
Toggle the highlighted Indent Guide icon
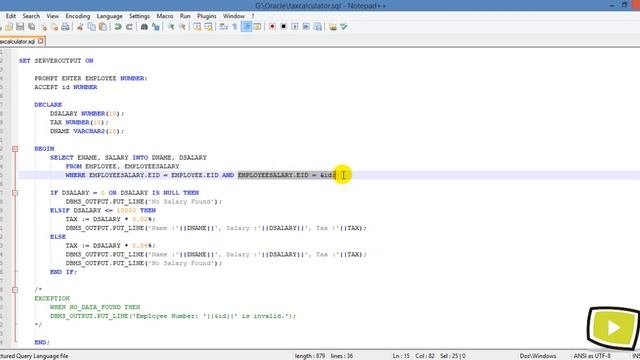pos(247,27)
